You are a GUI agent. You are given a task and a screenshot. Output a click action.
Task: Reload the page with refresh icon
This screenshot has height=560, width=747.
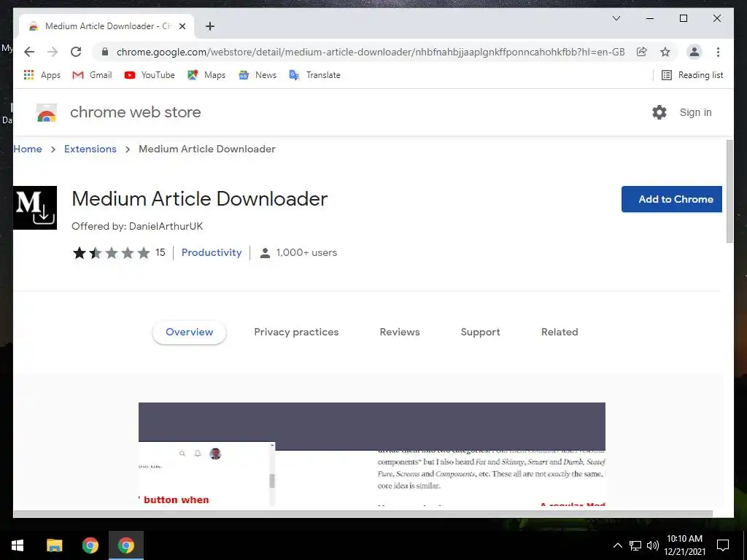click(x=76, y=52)
